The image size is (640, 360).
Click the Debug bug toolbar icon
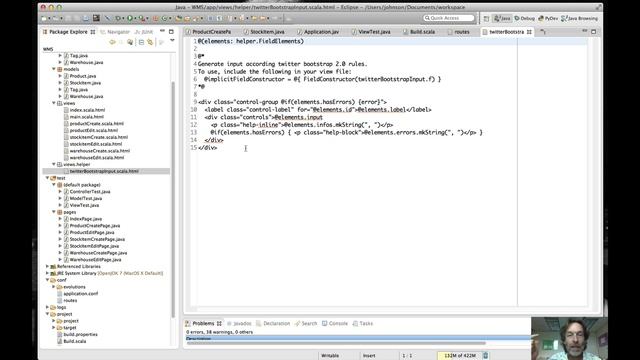coord(118,18)
